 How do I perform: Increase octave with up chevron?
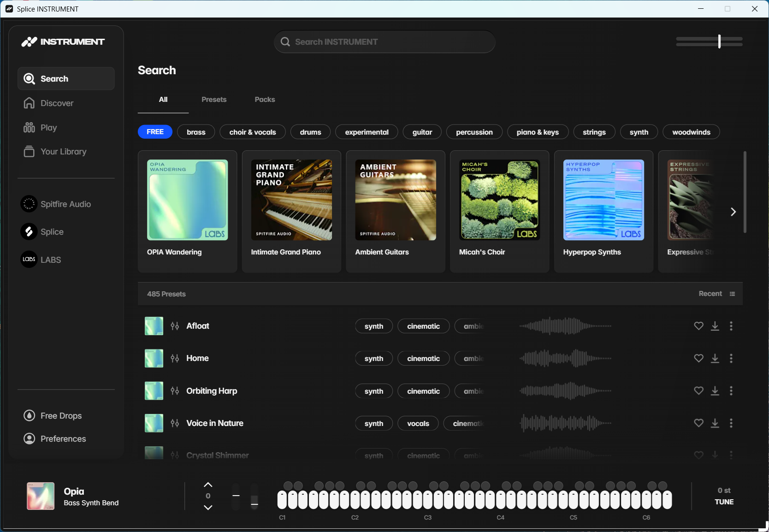pos(208,485)
